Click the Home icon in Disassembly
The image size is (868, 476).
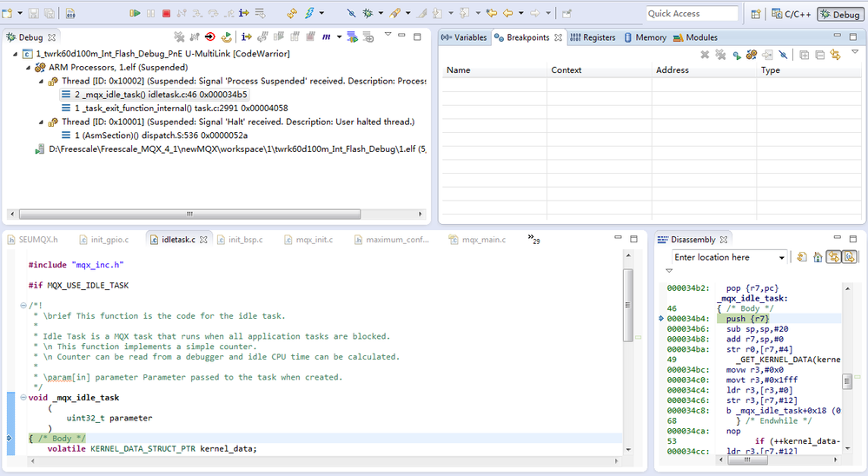click(x=818, y=257)
